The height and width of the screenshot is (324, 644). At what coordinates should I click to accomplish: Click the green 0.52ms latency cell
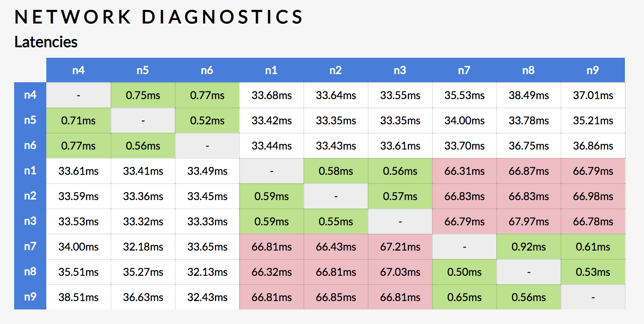[207, 120]
